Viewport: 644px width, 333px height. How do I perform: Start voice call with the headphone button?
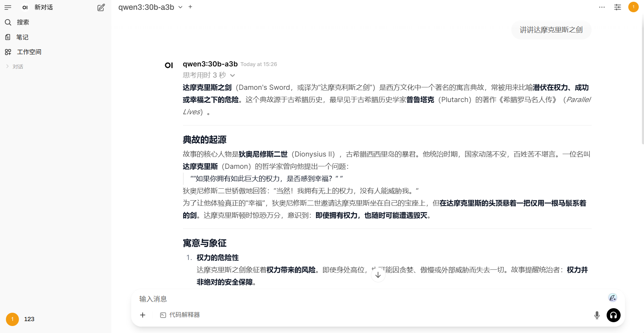(x=613, y=315)
